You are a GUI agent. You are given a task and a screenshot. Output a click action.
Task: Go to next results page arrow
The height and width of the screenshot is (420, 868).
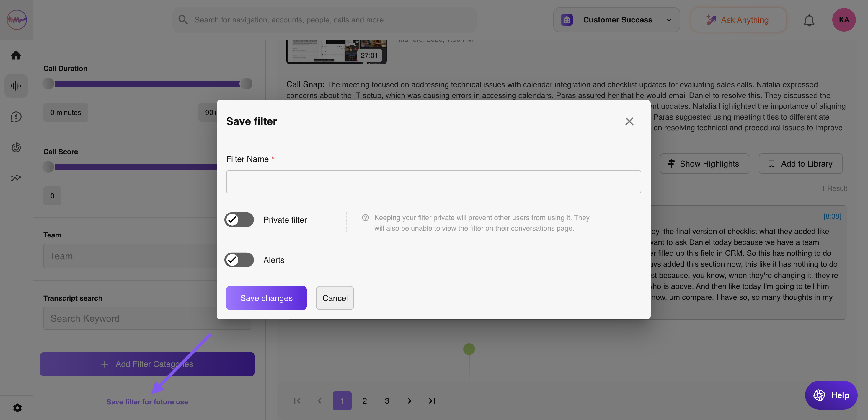coord(409,401)
